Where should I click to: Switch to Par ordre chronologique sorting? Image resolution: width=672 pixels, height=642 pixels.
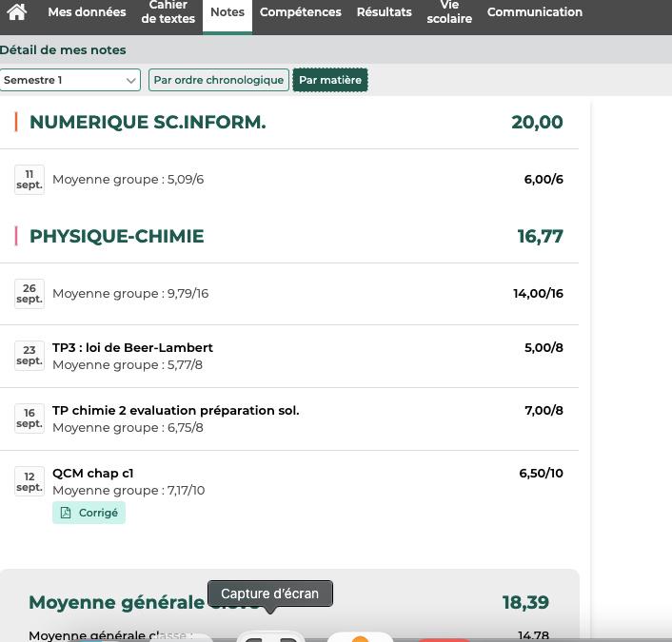point(219,80)
